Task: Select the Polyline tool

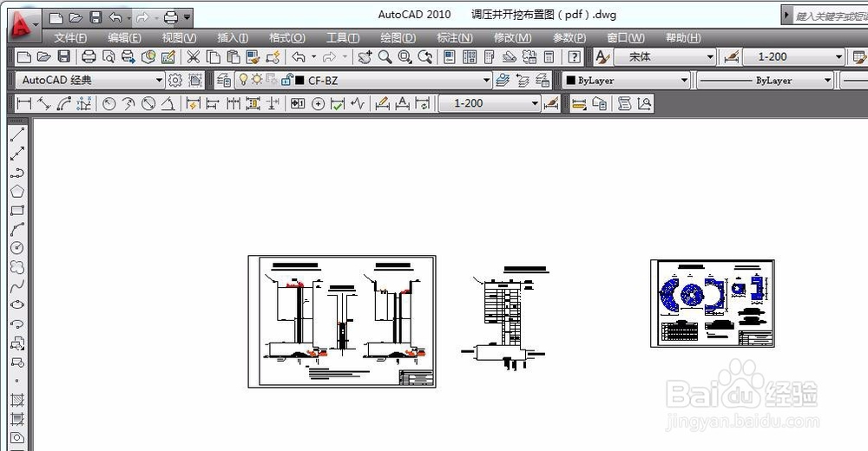Action: pos(17,173)
